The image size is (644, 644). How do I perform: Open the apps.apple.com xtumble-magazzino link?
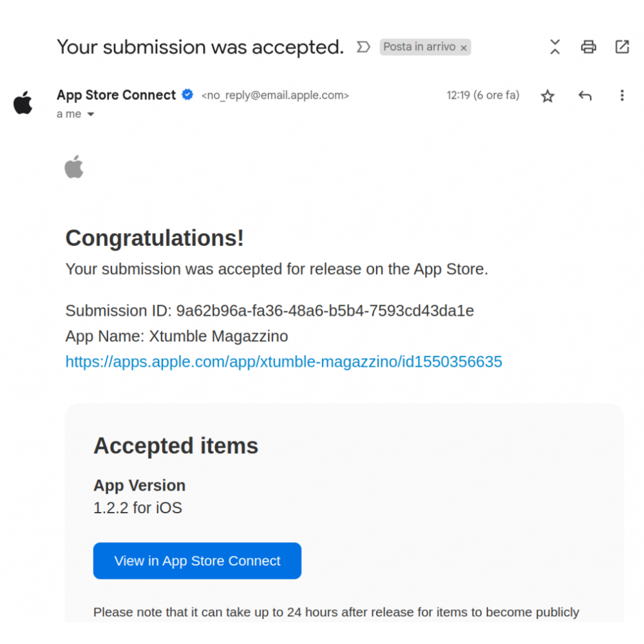(x=283, y=362)
